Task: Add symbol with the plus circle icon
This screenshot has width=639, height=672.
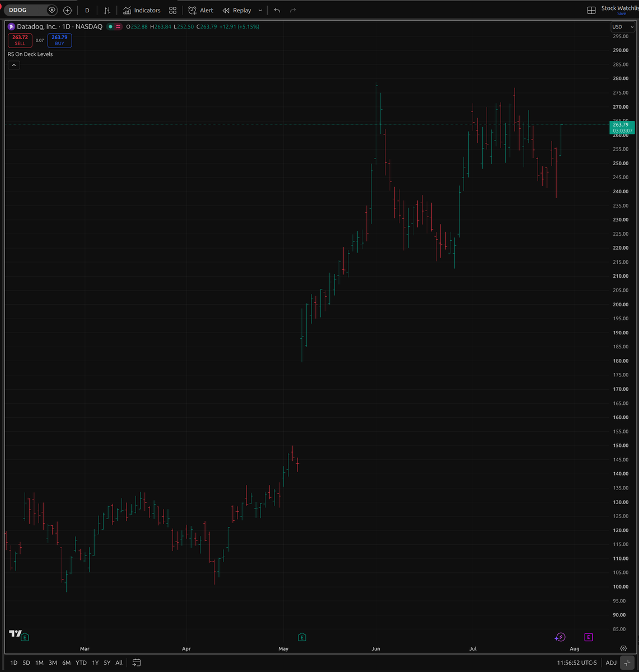Action: [68, 10]
